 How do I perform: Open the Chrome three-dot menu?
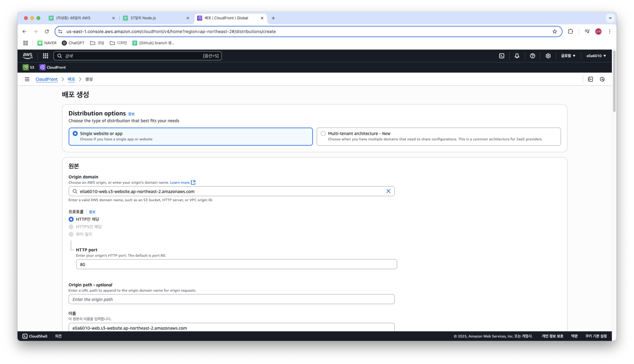(610, 32)
